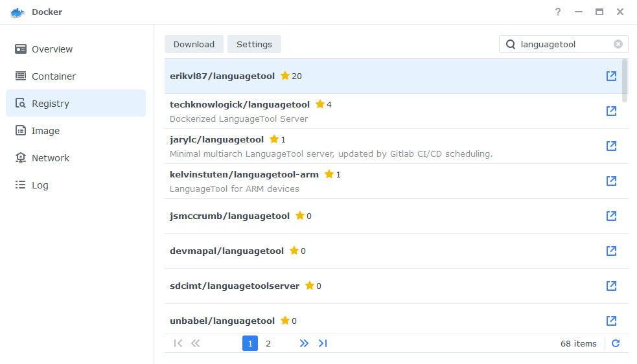Jump to the first results page
637x364 pixels.
pyautogui.click(x=178, y=343)
